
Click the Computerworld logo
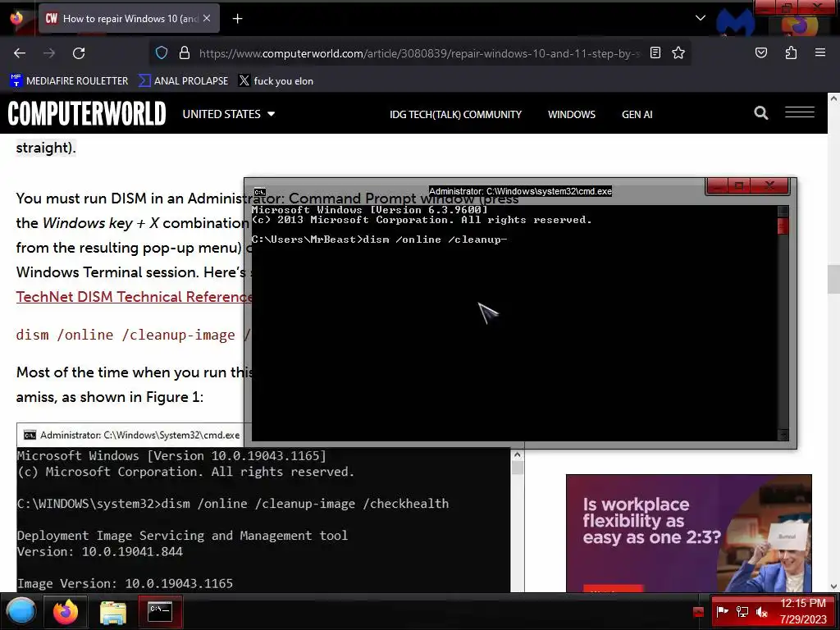click(87, 113)
